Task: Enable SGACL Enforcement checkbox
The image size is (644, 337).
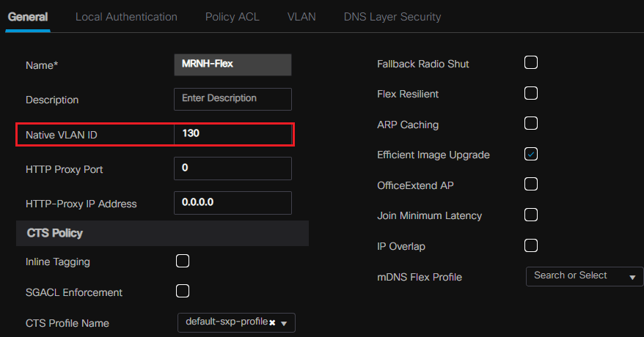Action: coord(183,292)
